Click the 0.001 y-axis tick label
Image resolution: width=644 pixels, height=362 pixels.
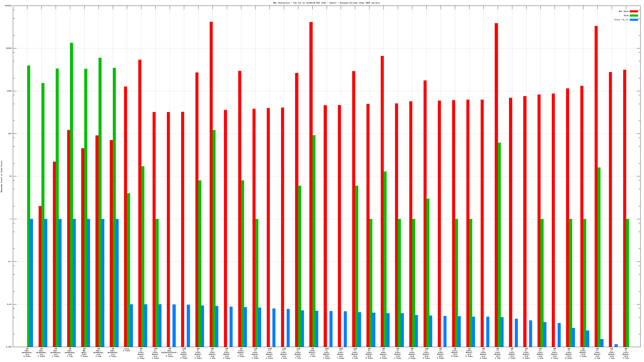pos(9,347)
